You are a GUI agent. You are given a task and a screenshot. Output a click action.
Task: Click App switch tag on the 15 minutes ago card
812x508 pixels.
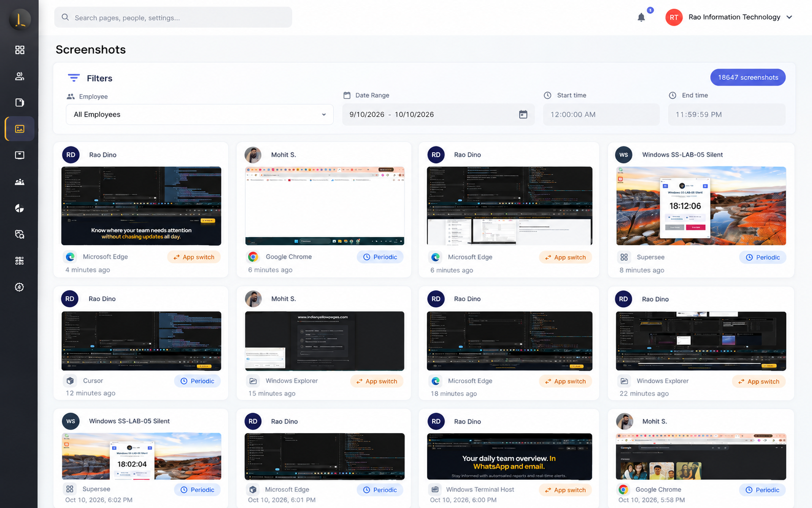[x=377, y=381]
